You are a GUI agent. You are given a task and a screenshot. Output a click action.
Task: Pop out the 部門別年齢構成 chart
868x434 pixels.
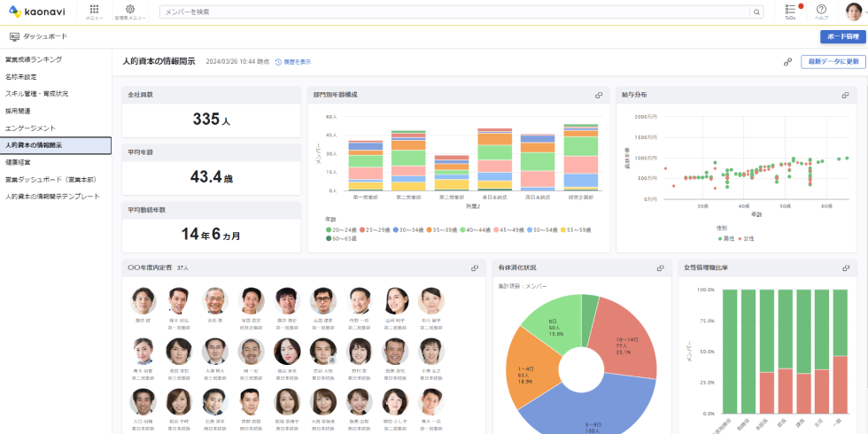point(599,95)
